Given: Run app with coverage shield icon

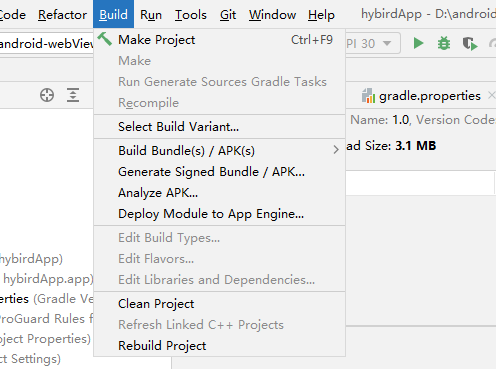Looking at the screenshot, I should 470,44.
